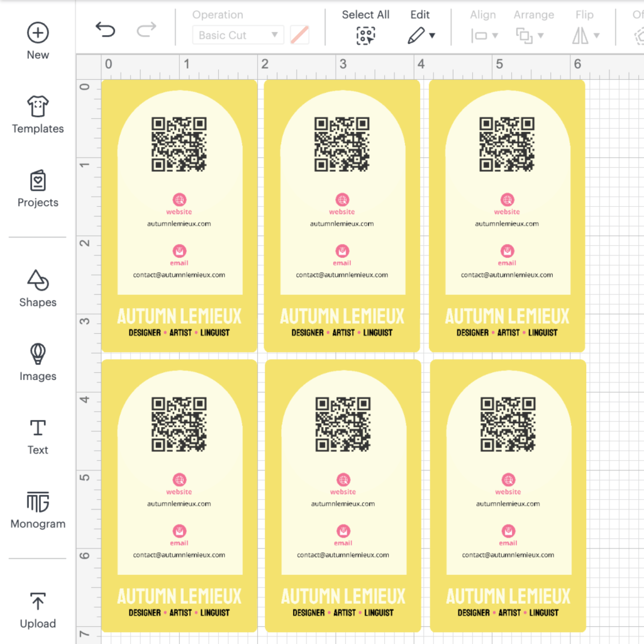The width and height of the screenshot is (644, 644).
Task: Open the Basic Cut operation dropdown
Action: 238,35
